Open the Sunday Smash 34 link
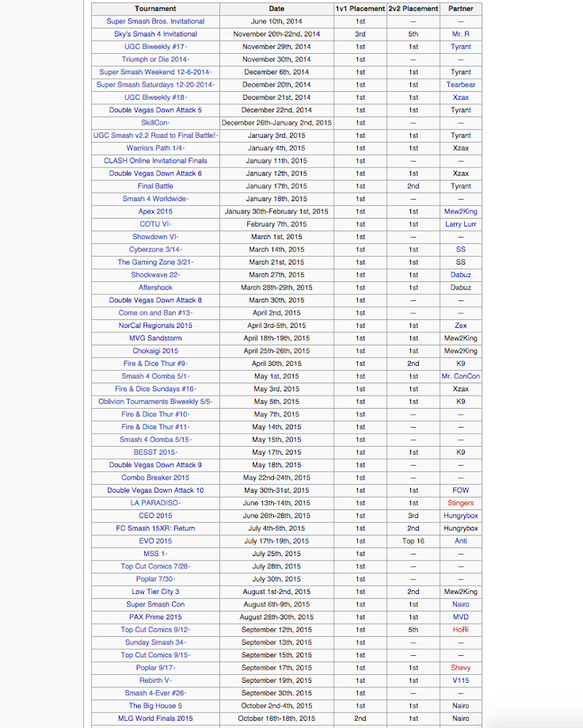The height and width of the screenshot is (728, 583). tap(154, 642)
